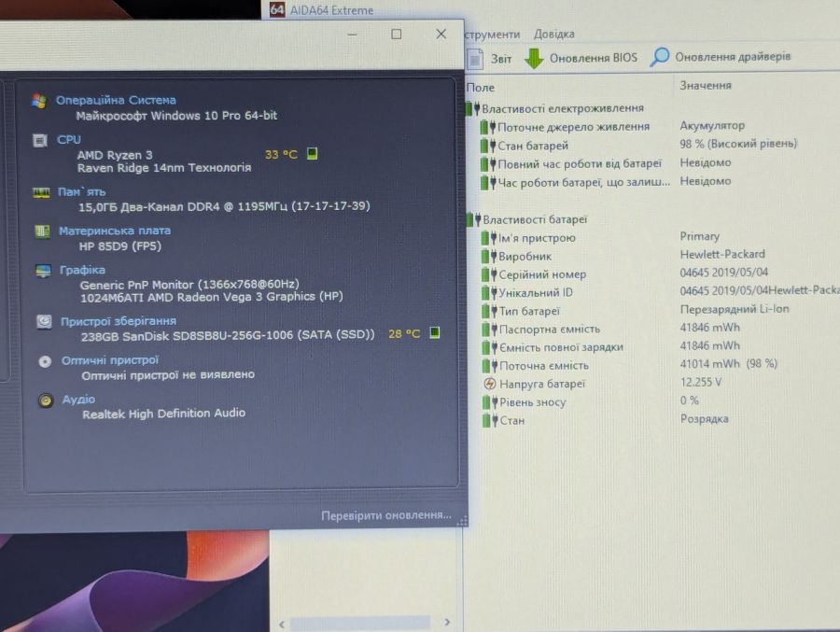Viewport: 840px width, 632px height.
Task: Click the battery icon beside Властивості електроживлення
Action: point(472,109)
